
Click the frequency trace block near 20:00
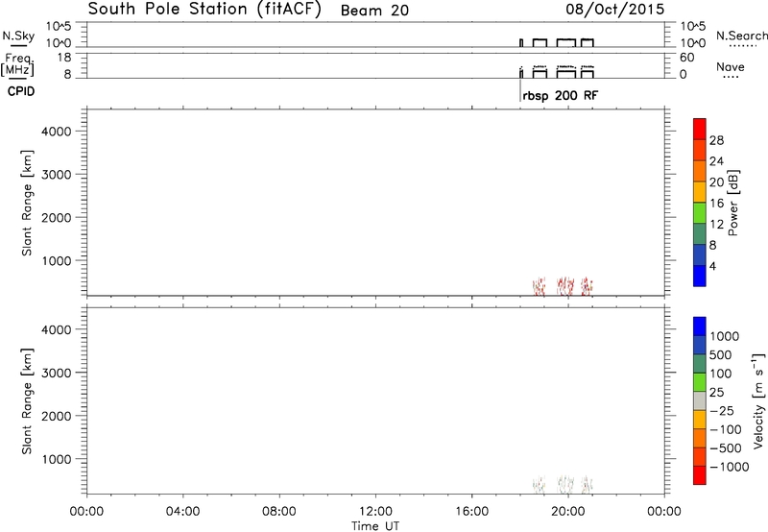point(566,72)
